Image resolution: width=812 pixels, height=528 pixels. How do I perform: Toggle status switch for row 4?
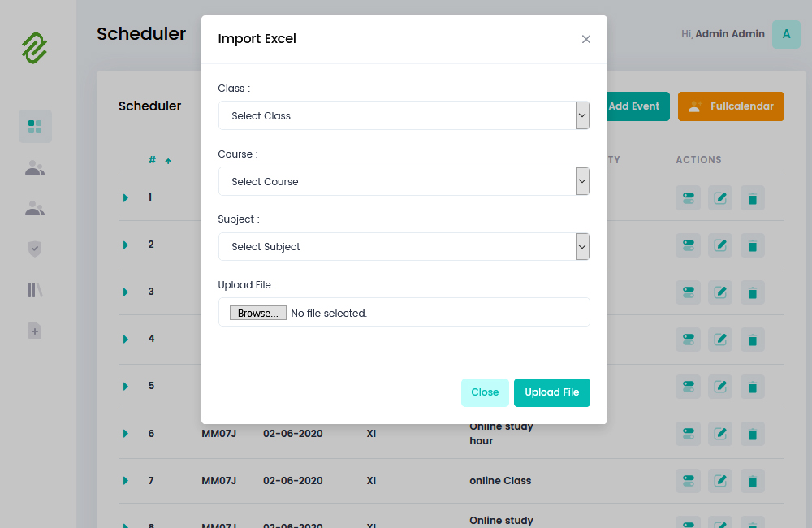689,340
